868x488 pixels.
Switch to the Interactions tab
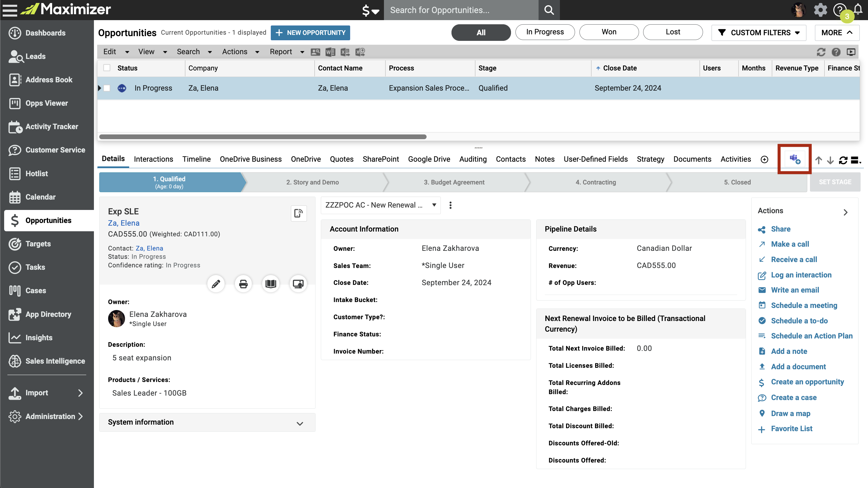point(153,159)
